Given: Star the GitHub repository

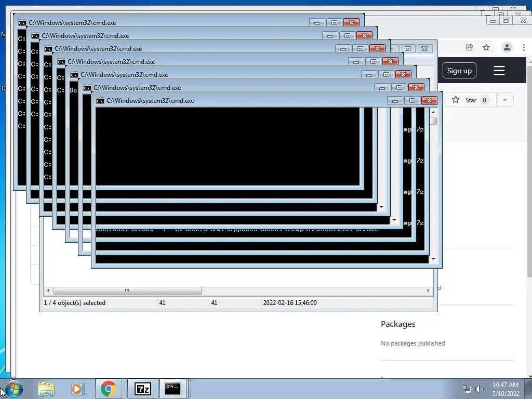Looking at the screenshot, I should coord(471,100).
